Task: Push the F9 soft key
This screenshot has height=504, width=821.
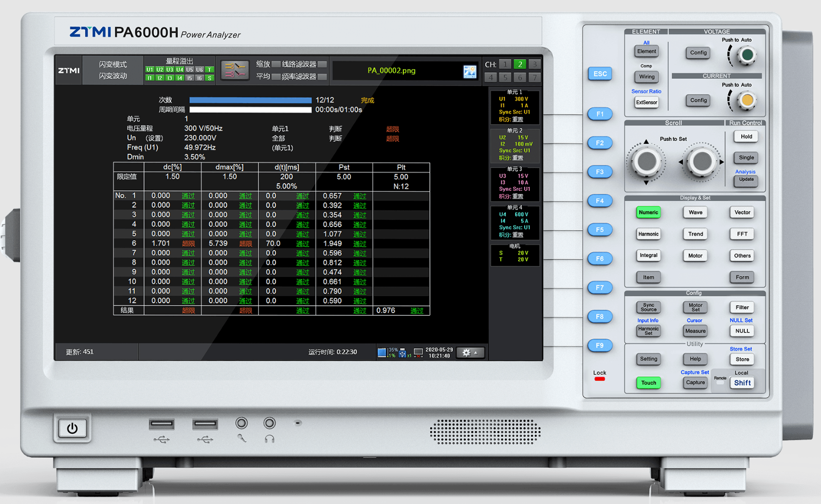Action: [x=600, y=346]
